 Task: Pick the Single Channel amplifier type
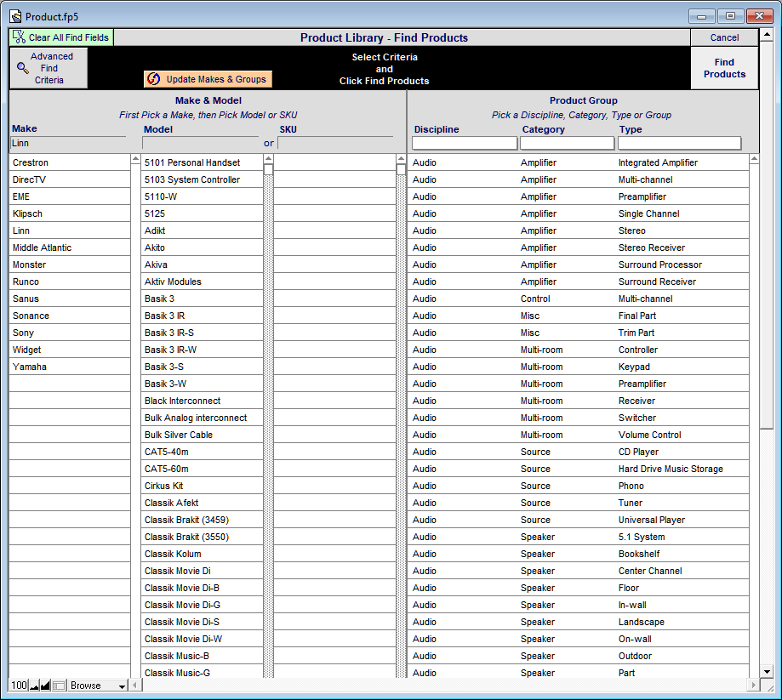tap(579, 213)
